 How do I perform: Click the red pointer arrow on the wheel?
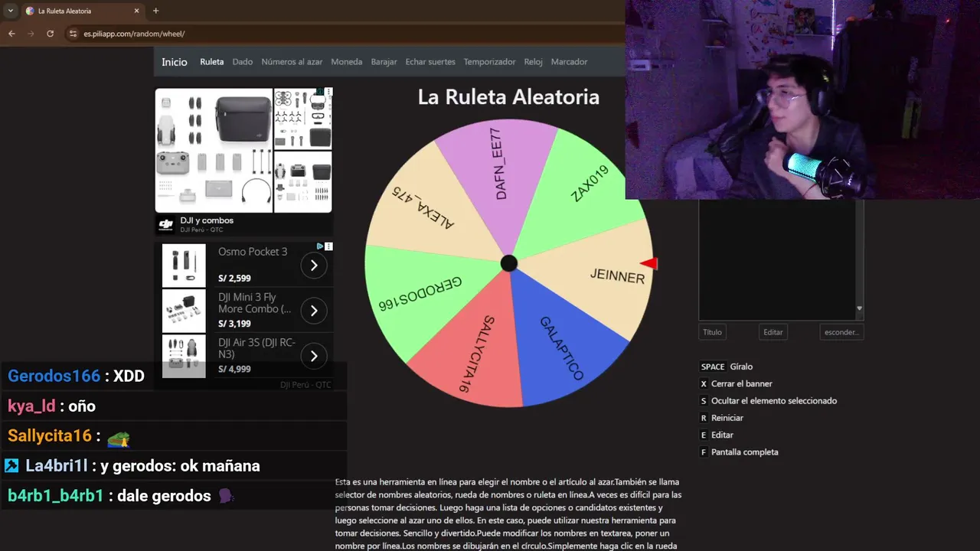(x=648, y=263)
